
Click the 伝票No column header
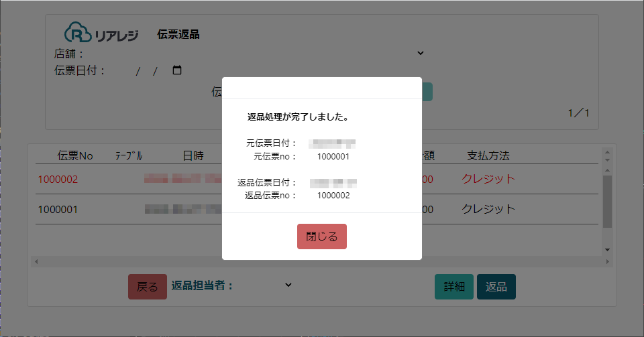click(75, 155)
